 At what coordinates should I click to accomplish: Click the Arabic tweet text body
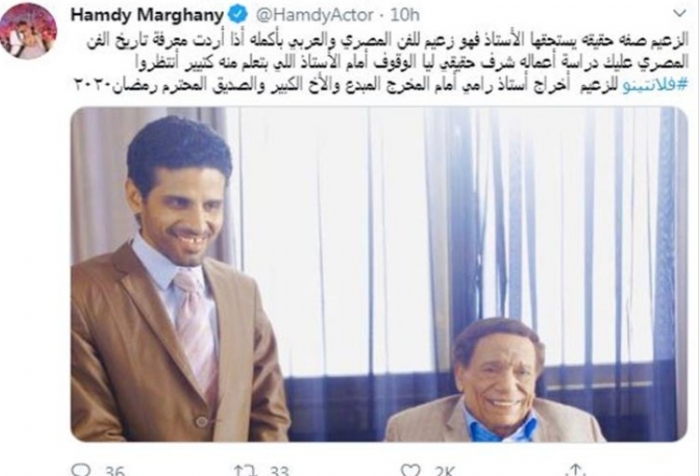(380, 63)
